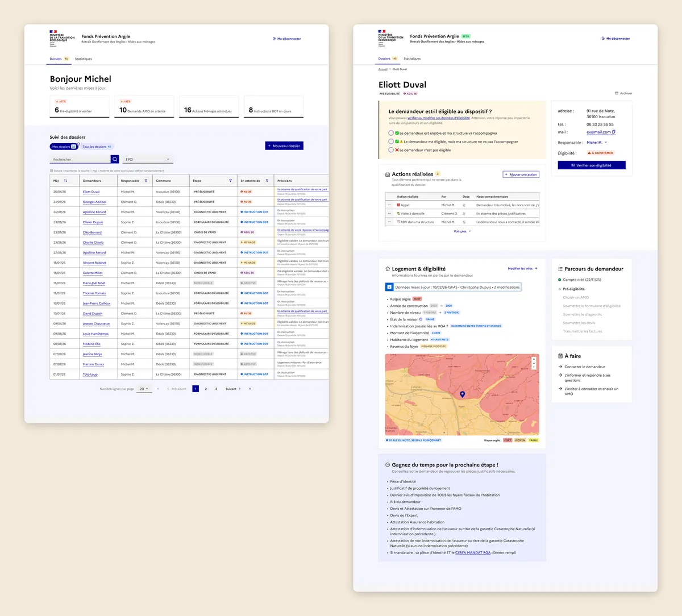Image resolution: width=682 pixels, height=616 pixels.
Task: Click the sort arrows icon in MàJ column
Action: coord(65,181)
